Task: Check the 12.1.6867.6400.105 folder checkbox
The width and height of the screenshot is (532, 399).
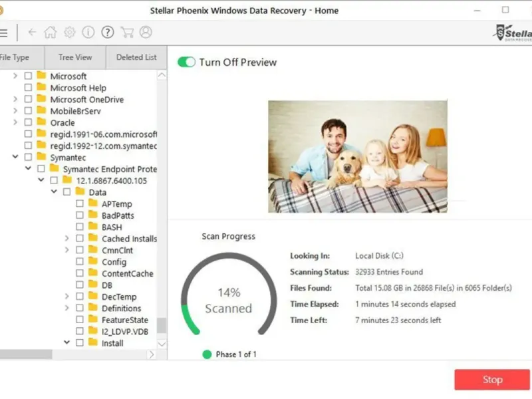Action: click(54, 180)
